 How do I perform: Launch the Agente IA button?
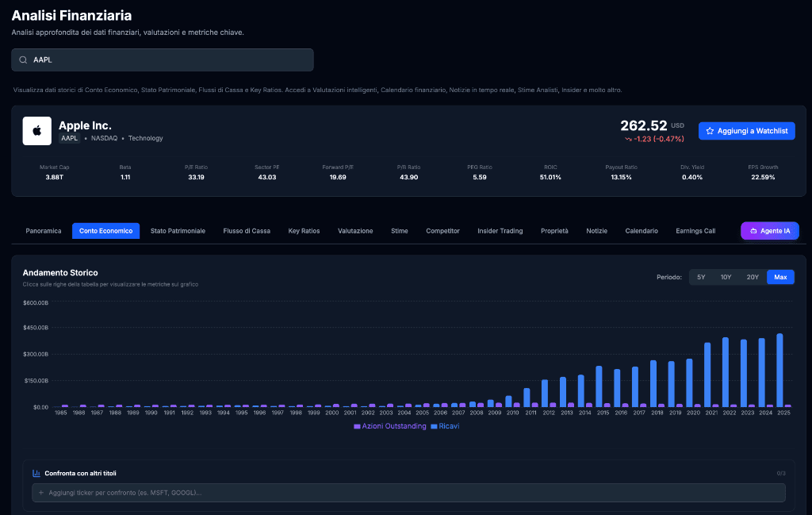[769, 231]
